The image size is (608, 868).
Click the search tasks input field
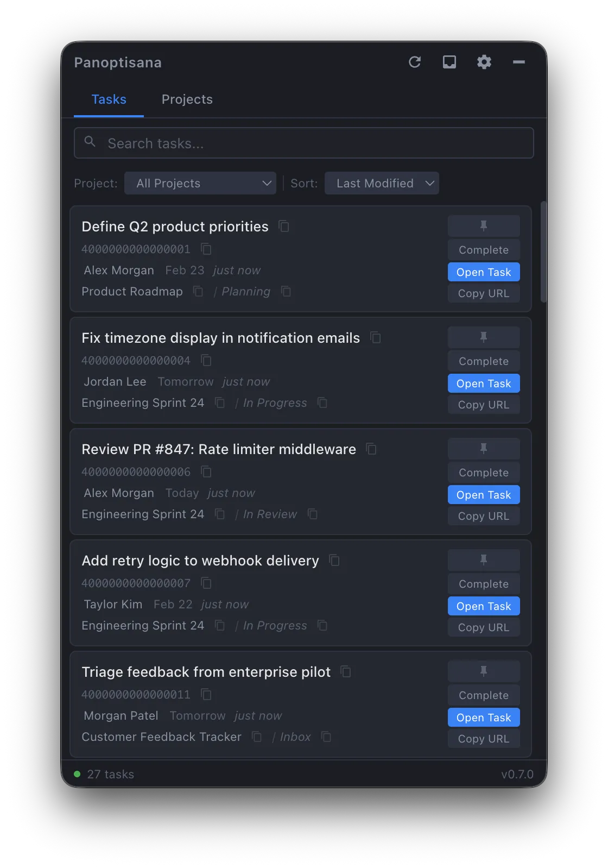point(304,143)
